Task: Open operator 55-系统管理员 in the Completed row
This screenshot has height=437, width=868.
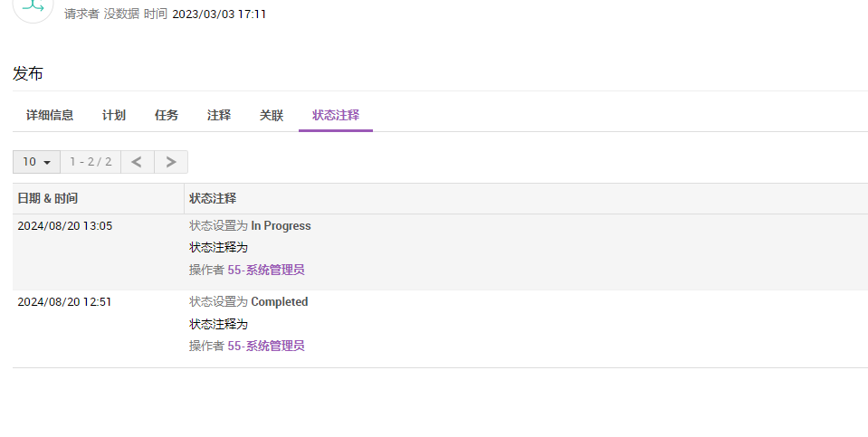Action: [x=266, y=346]
